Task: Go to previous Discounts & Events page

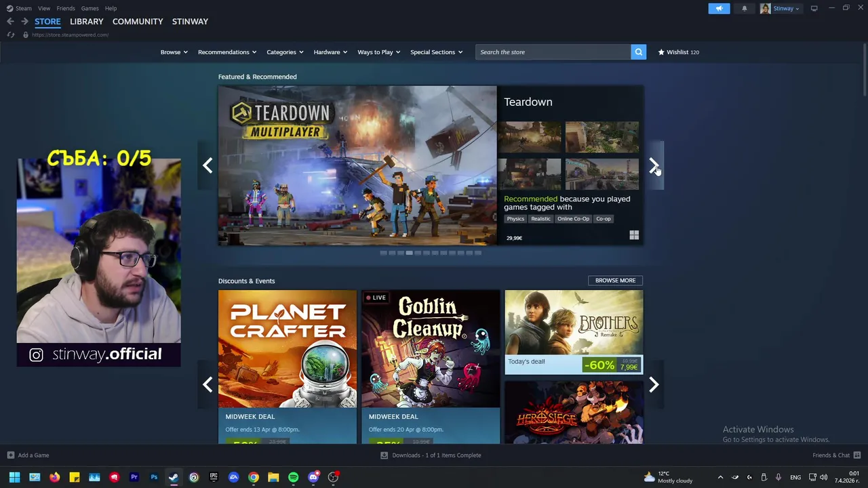Action: point(208,385)
